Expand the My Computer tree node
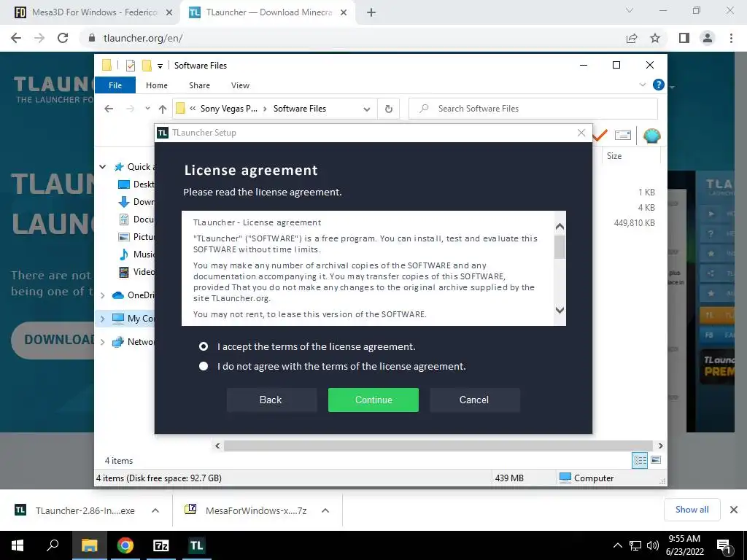This screenshot has width=747, height=560. pyautogui.click(x=102, y=319)
